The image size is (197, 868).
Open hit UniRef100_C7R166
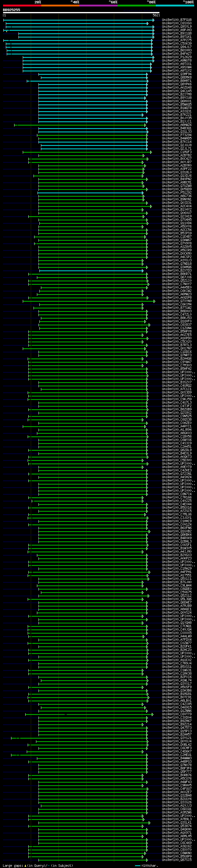[177, 498]
